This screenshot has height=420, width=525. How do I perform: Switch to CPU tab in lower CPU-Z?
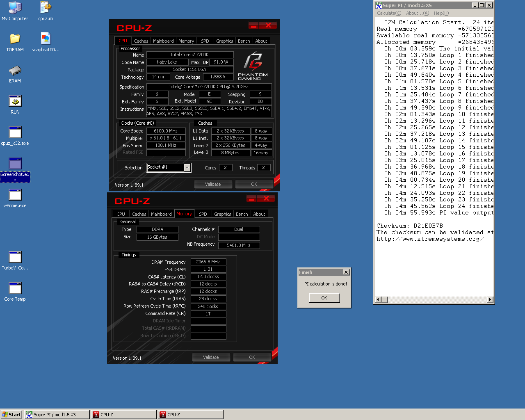coord(121,214)
